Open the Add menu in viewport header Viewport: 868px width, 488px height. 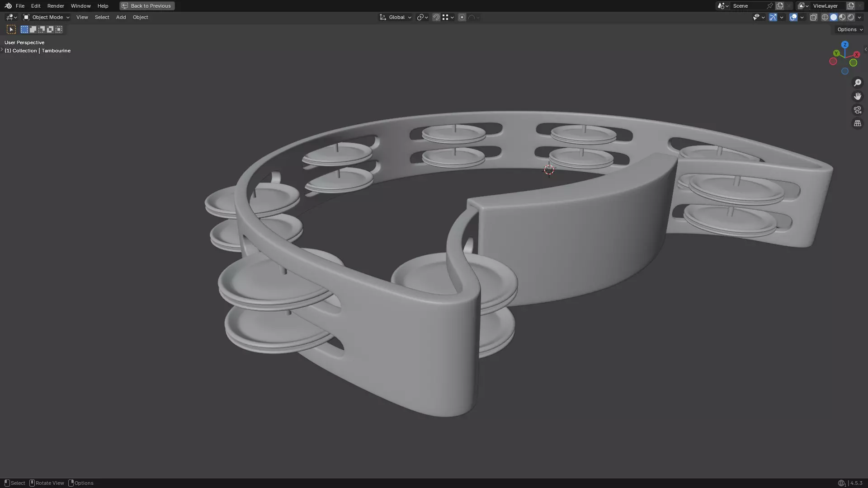121,17
